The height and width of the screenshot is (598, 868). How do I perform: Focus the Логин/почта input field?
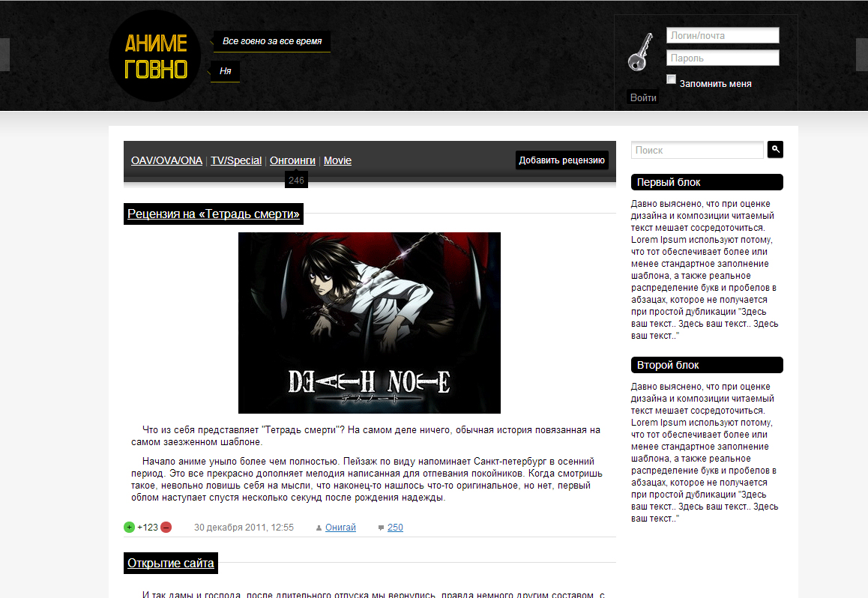[723, 35]
